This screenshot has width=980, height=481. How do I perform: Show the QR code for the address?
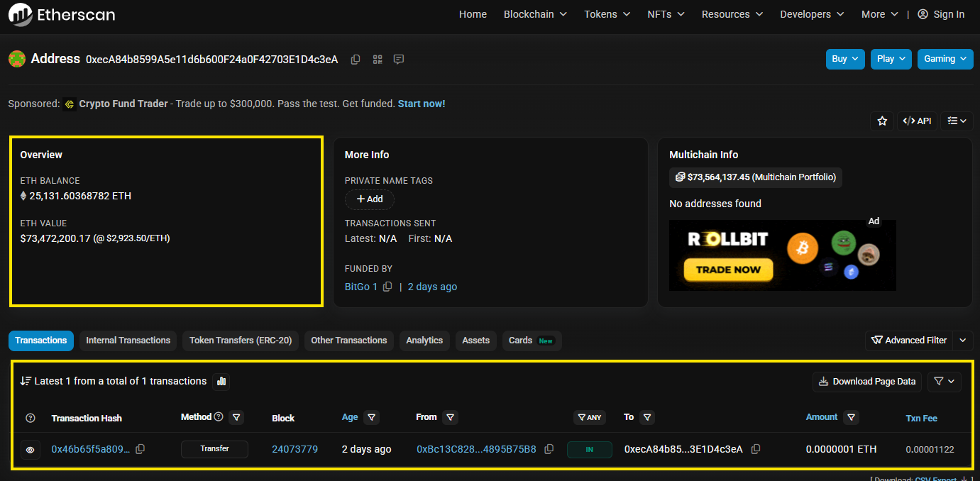pyautogui.click(x=377, y=60)
